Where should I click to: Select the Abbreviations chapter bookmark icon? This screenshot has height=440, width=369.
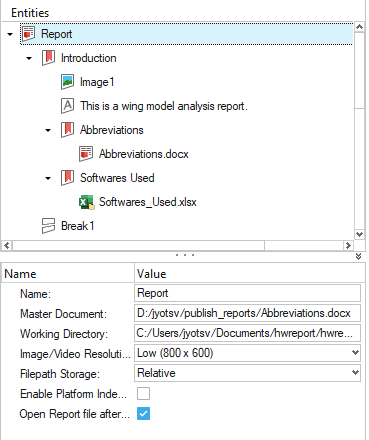68,130
